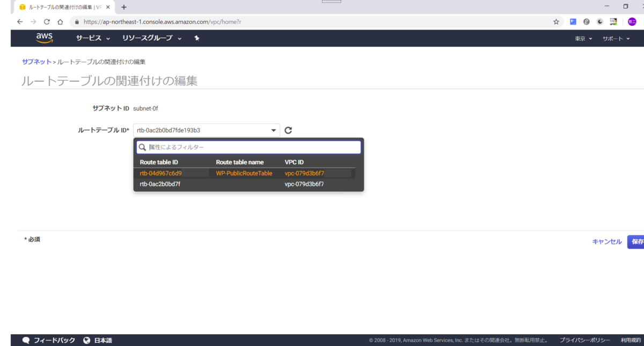Switch to the ルートテーブルの関連付けの編集 browser tab
The image size is (644, 346).
(59, 7)
